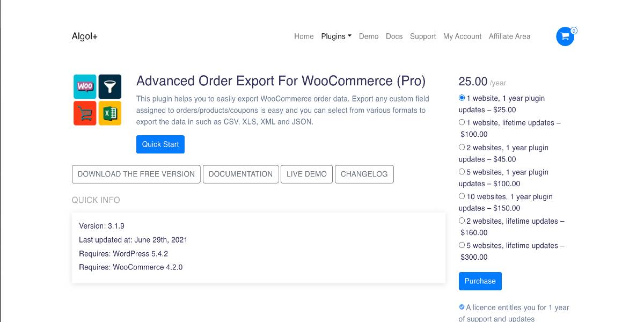The width and height of the screenshot is (644, 322).
Task: Click 'Requires: WooCommerce 4.2.0' line
Action: tap(131, 267)
